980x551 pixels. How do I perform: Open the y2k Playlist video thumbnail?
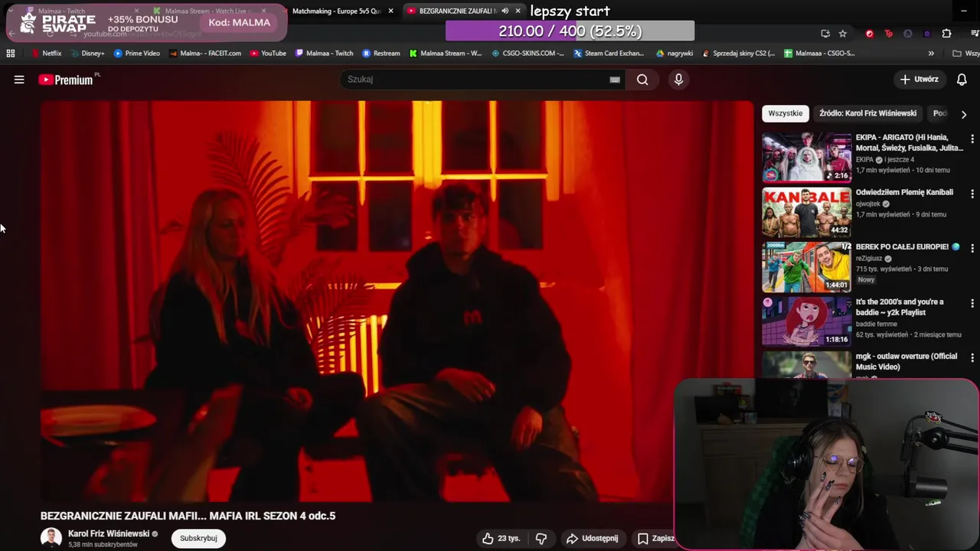click(806, 321)
